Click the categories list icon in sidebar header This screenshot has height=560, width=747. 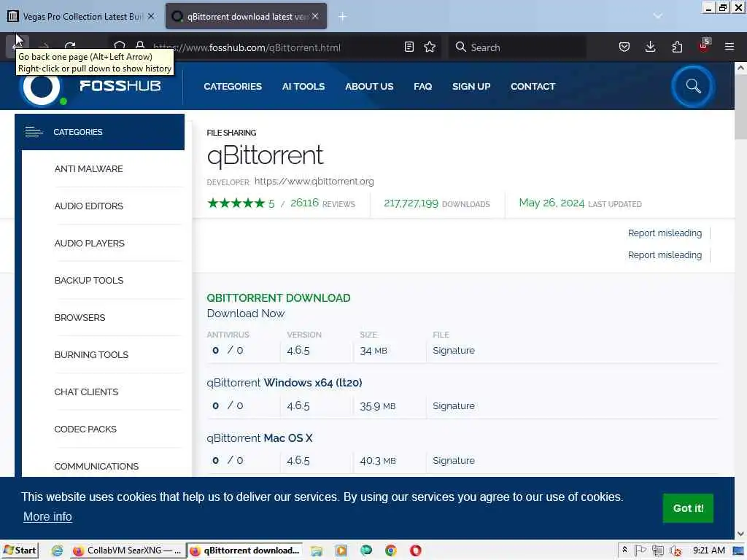(x=34, y=132)
